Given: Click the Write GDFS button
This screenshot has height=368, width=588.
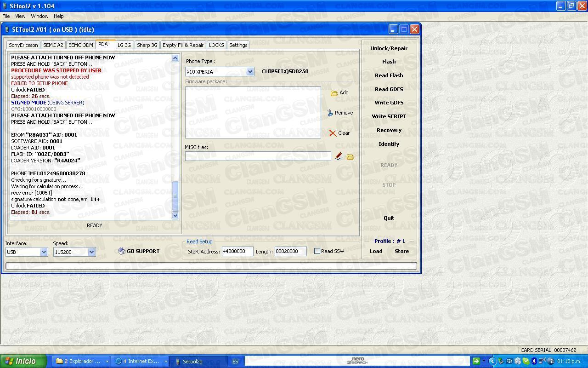Looking at the screenshot, I should [x=389, y=103].
